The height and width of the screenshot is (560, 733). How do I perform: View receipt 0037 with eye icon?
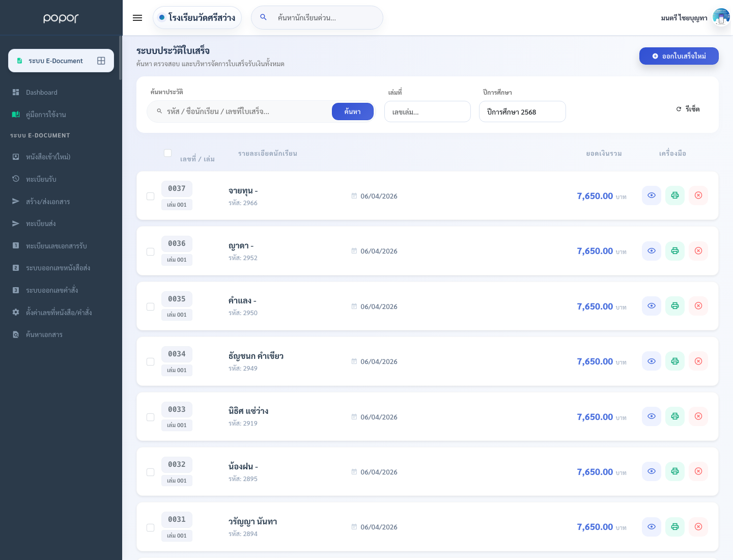pos(652,195)
